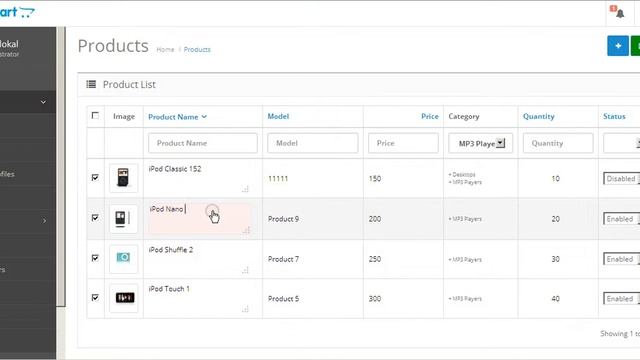Sort the table by Product Name
Viewport: 640px width, 360px height.
(x=177, y=117)
